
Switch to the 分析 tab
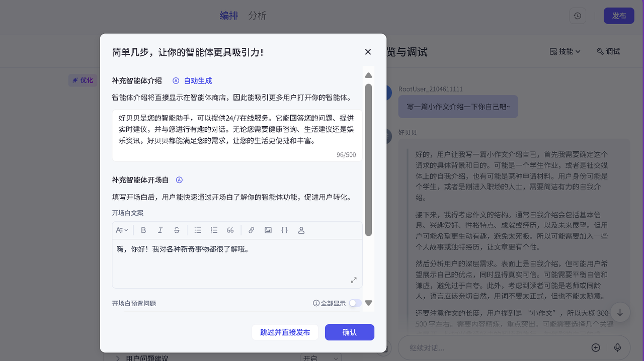(x=257, y=16)
